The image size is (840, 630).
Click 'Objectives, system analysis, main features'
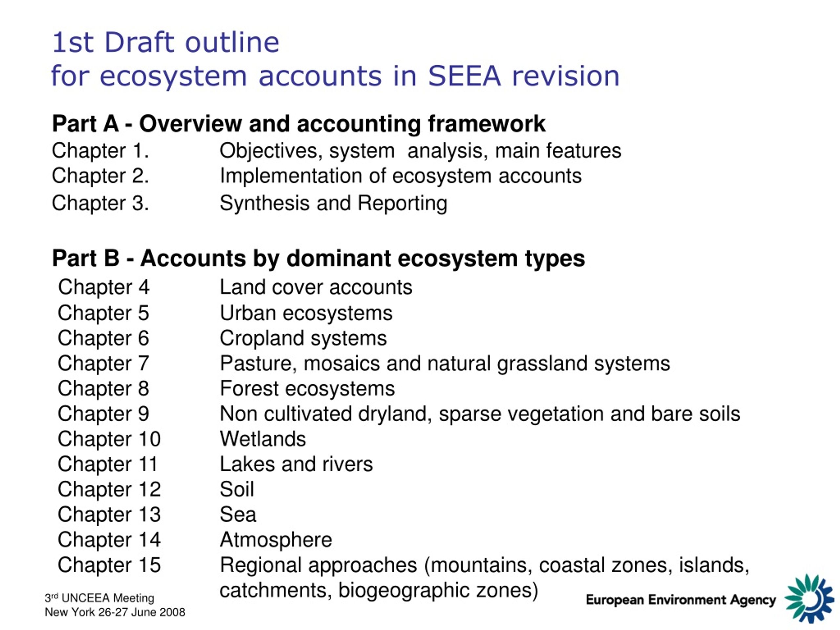coord(420,152)
